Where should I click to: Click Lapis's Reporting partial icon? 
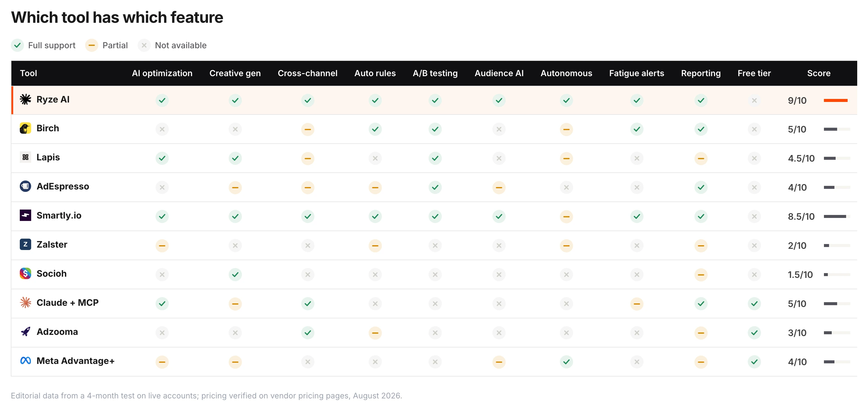tap(701, 158)
